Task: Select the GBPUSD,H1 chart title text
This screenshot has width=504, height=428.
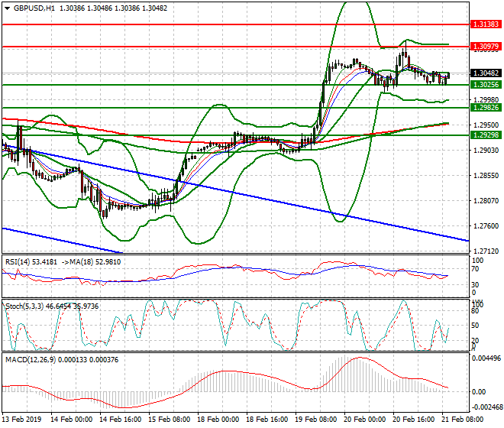Action: pyautogui.click(x=34, y=8)
